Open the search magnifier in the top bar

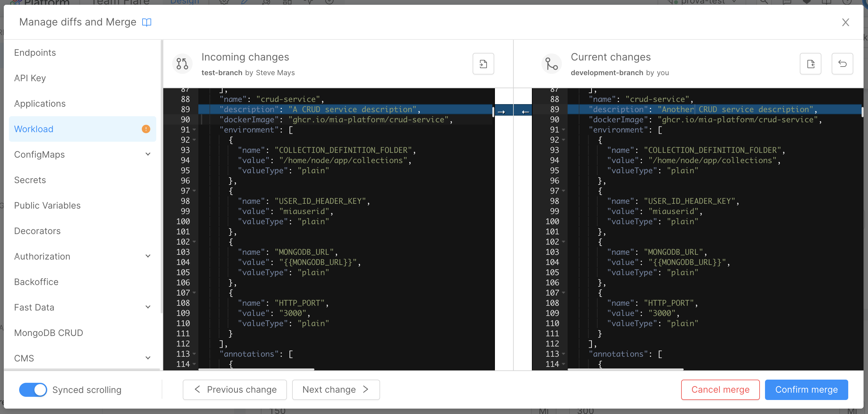(x=763, y=2)
